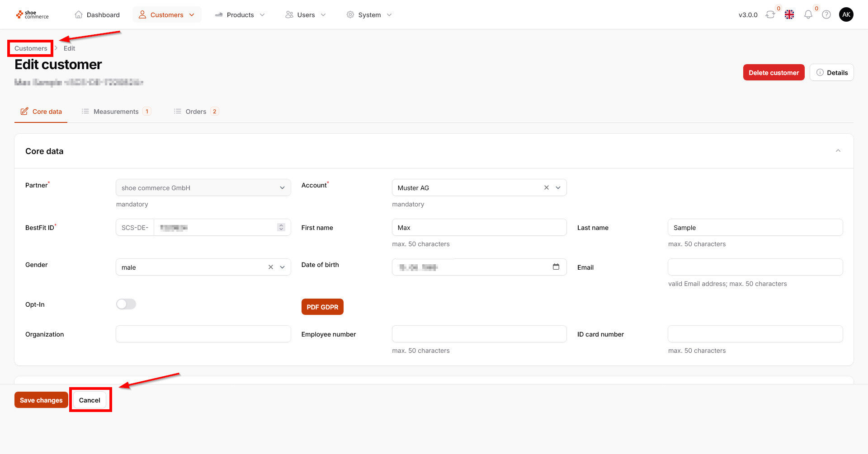Clear the Account selection
The image size is (868, 454).
click(x=547, y=188)
